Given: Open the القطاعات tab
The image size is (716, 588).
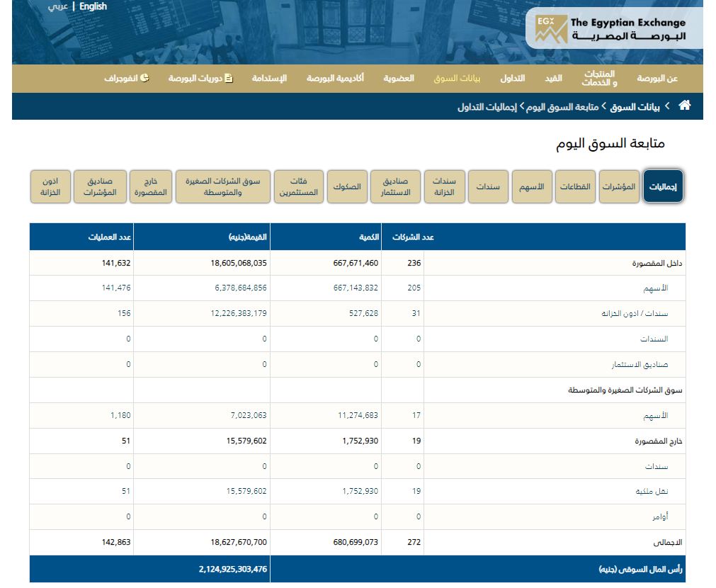Looking at the screenshot, I should click(x=576, y=186).
